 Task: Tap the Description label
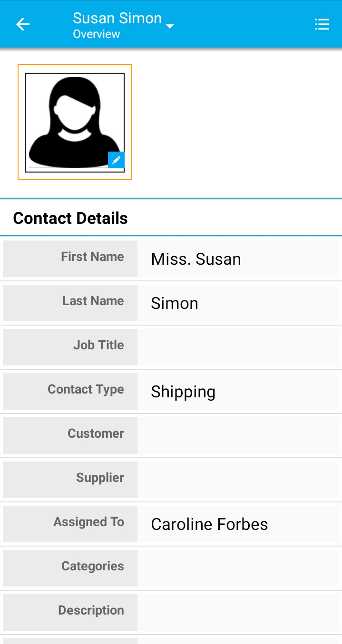(x=91, y=611)
